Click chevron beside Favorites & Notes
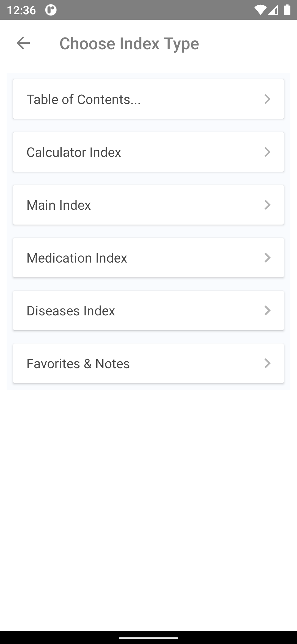The image size is (297, 644). [x=267, y=363]
